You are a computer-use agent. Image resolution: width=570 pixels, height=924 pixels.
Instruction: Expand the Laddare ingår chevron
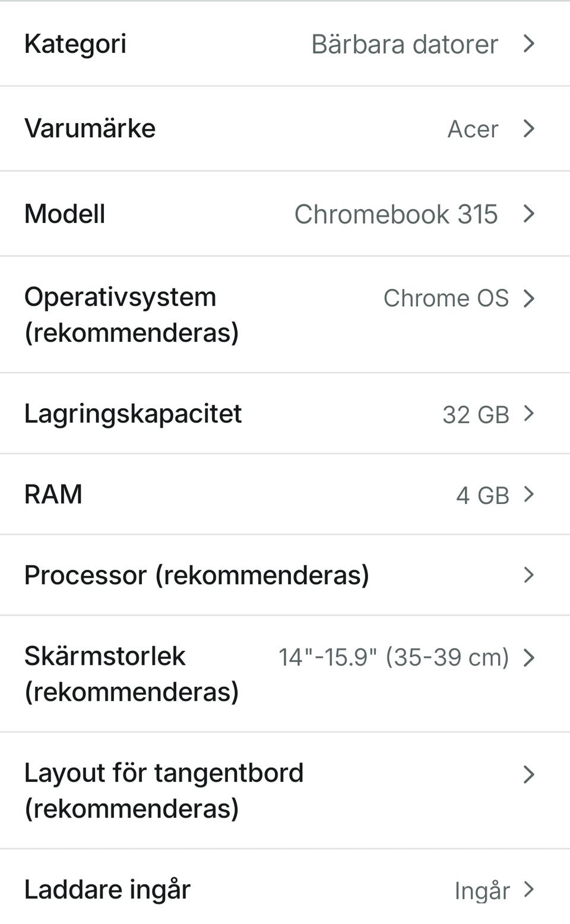pyautogui.click(x=528, y=890)
